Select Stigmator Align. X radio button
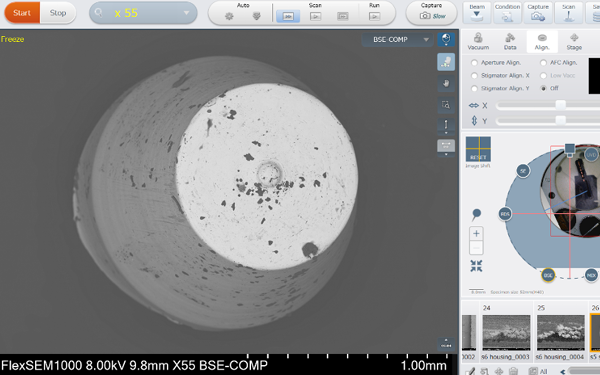 pos(474,75)
